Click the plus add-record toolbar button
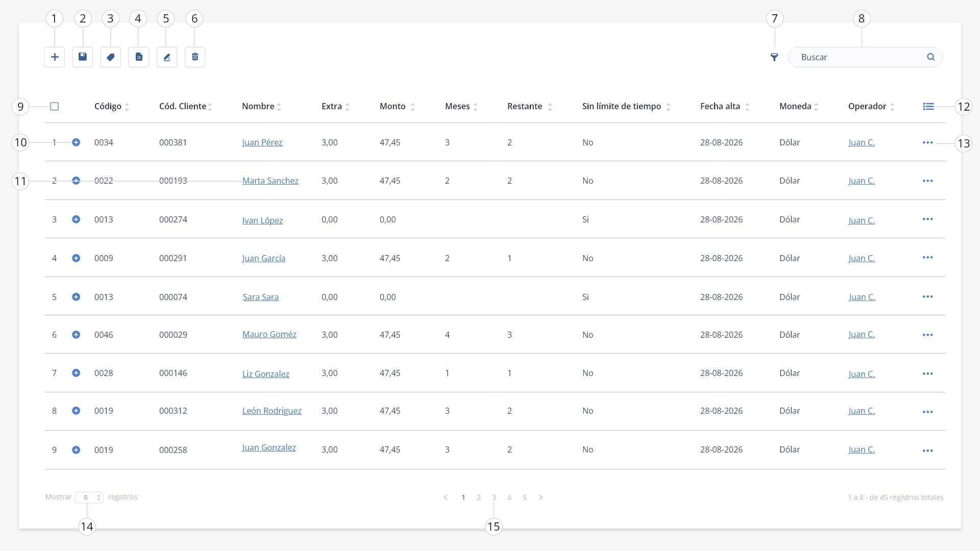The height and width of the screenshot is (551, 980). click(55, 57)
